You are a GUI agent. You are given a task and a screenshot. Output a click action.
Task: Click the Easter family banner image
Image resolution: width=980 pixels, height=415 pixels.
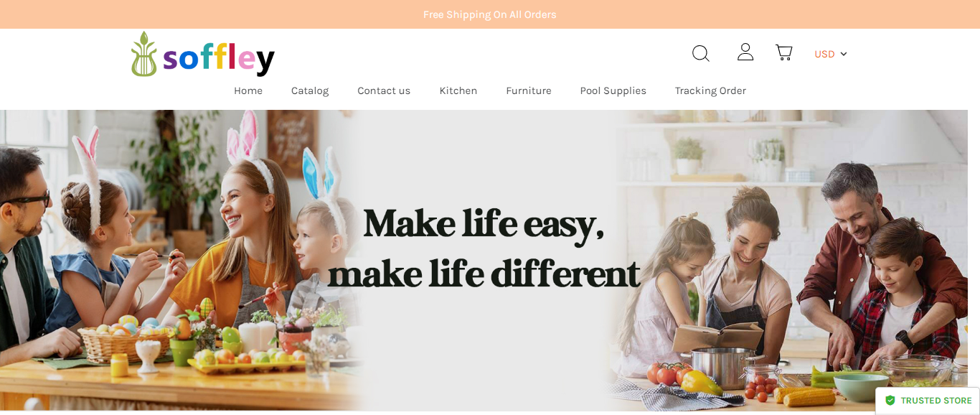179,260
